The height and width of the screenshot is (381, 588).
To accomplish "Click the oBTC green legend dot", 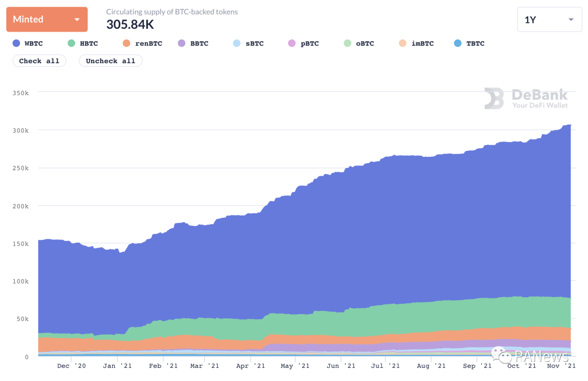I will (347, 44).
